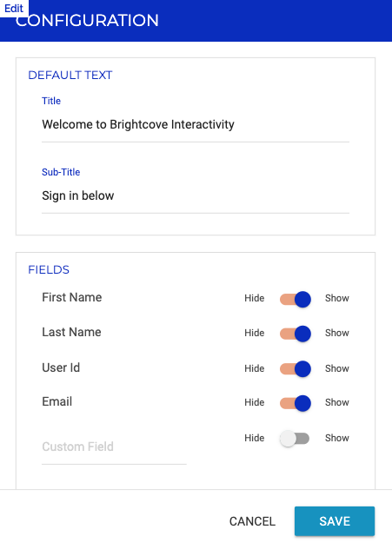Viewport: 392px width, 556px height.
Task: Click the Hide label next to Last Name
Action: coord(255,333)
